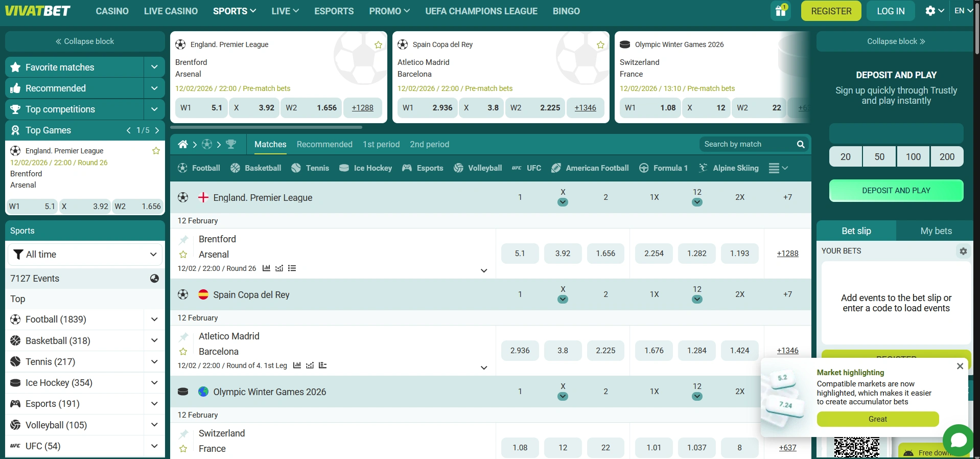Favorite the Top Games Premier League match
This screenshot has width=980, height=459.
point(156,151)
